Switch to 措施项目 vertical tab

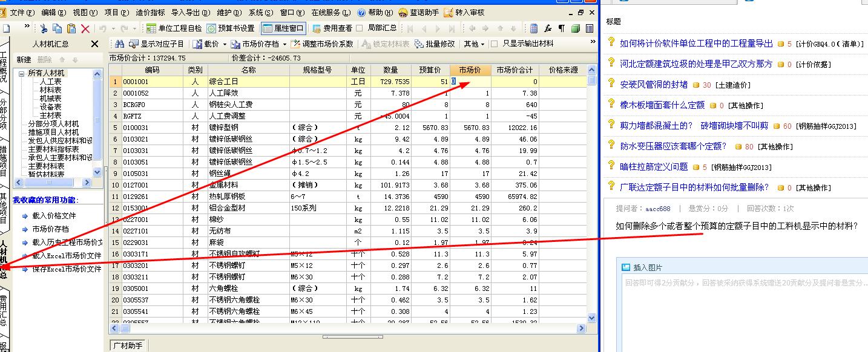(x=4, y=161)
